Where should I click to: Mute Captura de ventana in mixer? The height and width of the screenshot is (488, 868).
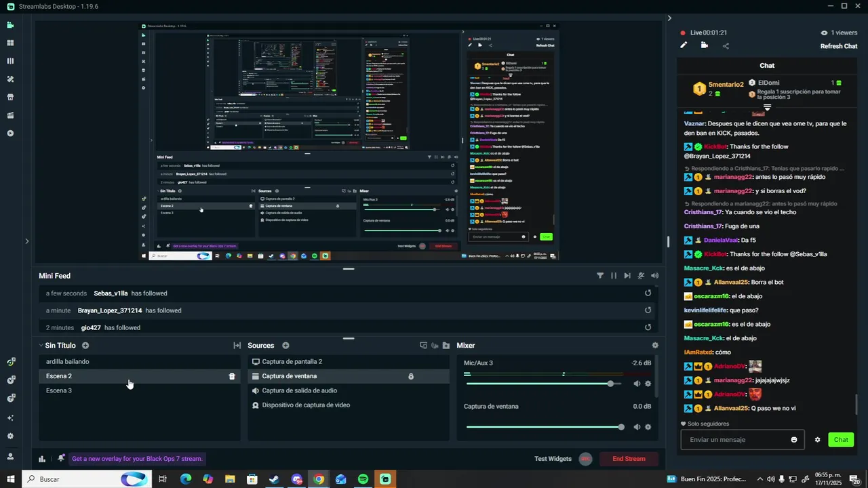pyautogui.click(x=637, y=427)
